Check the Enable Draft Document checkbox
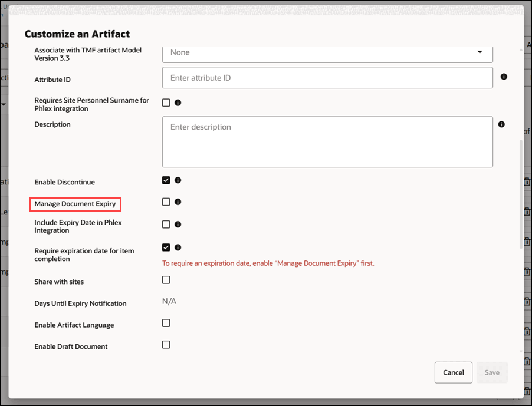The height and width of the screenshot is (406, 532). tap(166, 344)
